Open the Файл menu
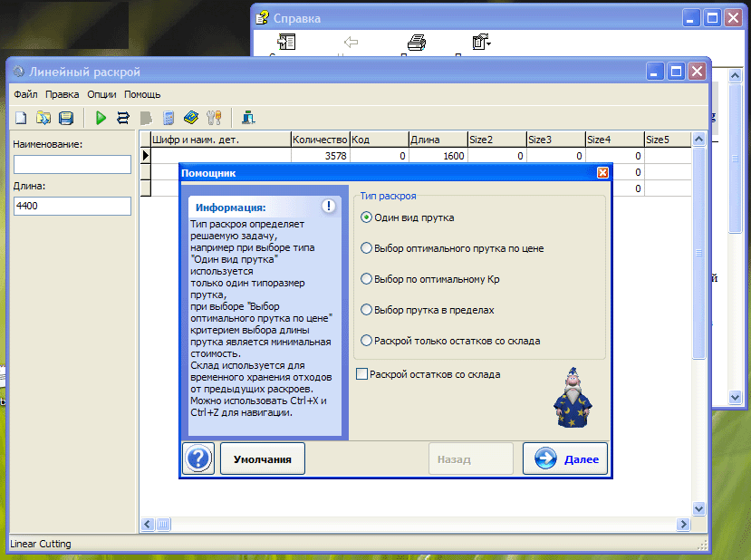Image resolution: width=751 pixels, height=560 pixels. pyautogui.click(x=25, y=94)
